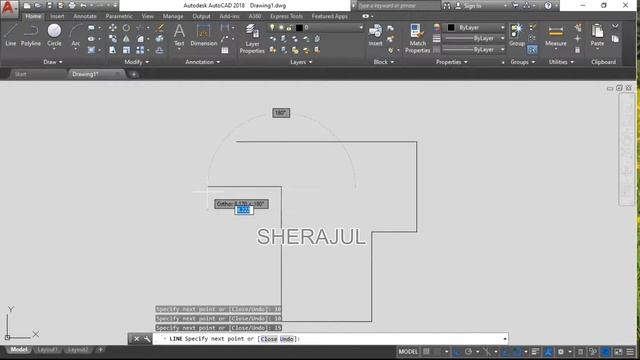Switch to the Output ribbon tab
Viewport: 640px width, 360px height.
(x=201, y=16)
